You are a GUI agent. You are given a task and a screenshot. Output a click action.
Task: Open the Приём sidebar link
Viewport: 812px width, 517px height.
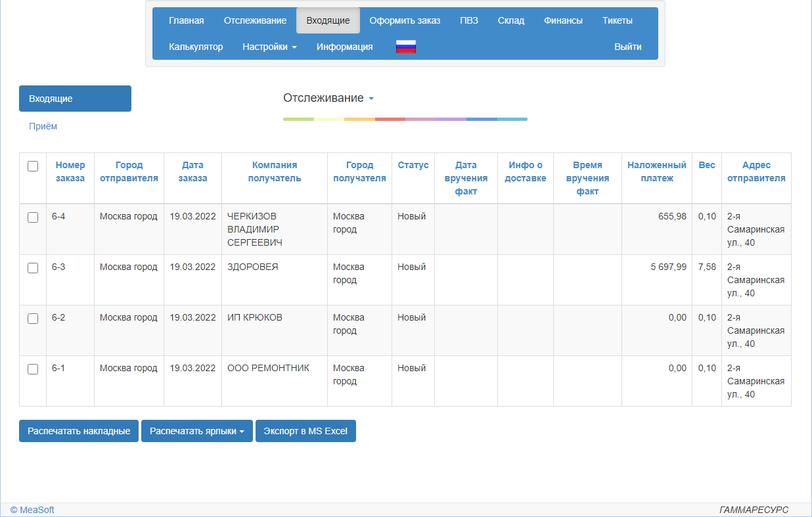43,126
